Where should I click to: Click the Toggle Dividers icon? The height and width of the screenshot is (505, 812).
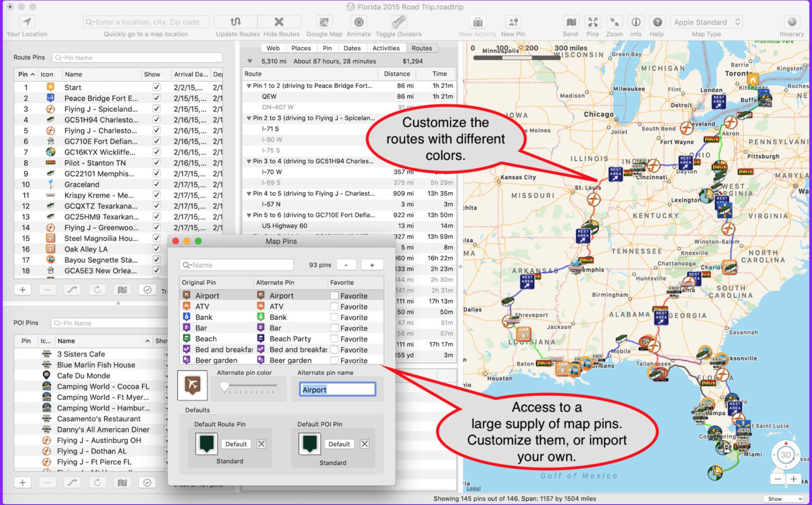[x=398, y=22]
